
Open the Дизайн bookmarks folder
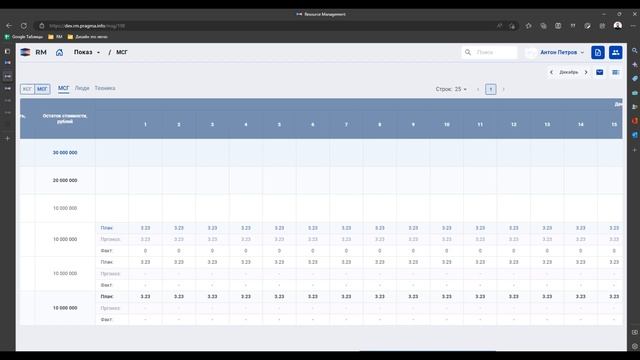click(87, 37)
